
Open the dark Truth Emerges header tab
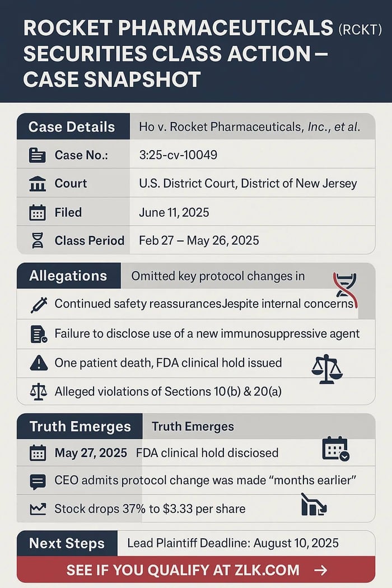(x=80, y=427)
